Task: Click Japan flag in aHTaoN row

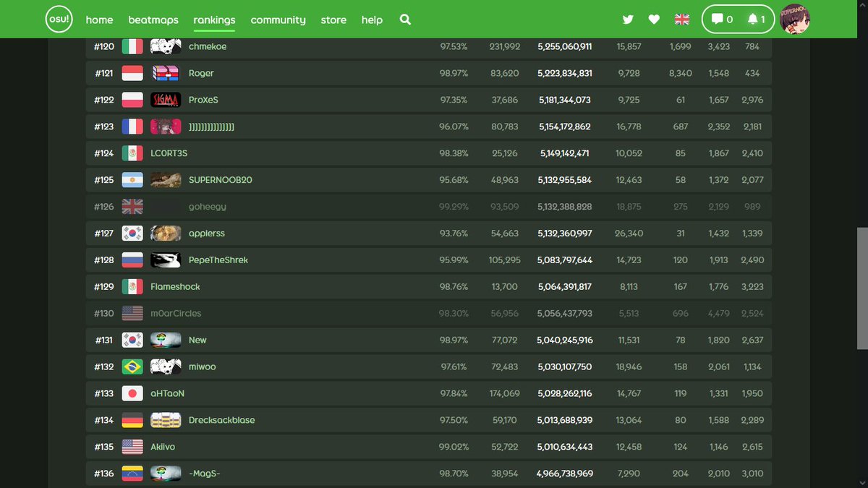Action: click(x=132, y=394)
